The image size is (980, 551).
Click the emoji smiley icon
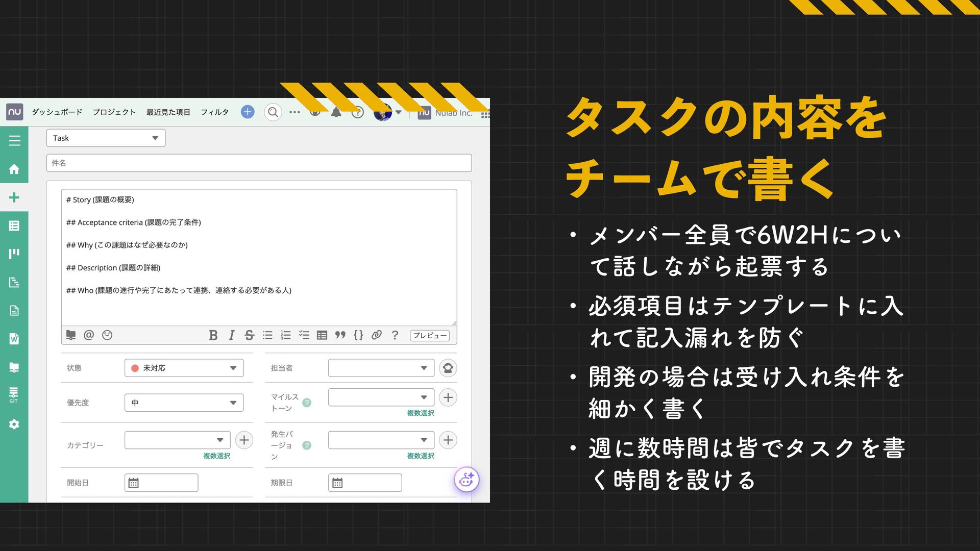coord(107,335)
